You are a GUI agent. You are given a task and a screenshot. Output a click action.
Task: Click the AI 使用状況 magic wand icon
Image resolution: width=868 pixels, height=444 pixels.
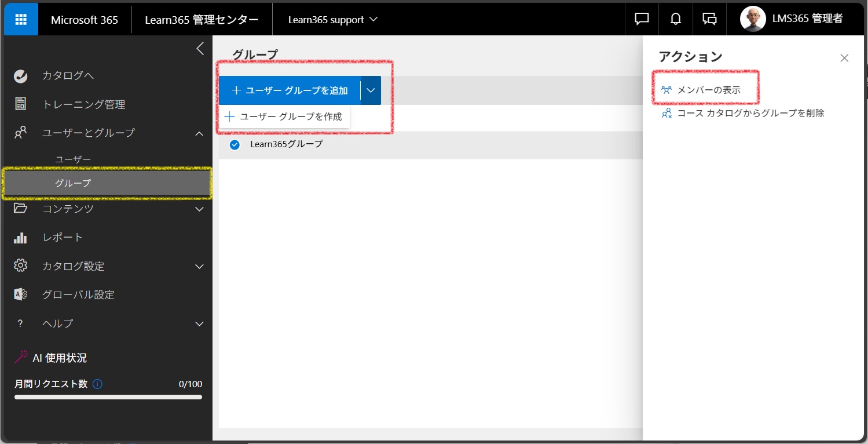pyautogui.click(x=21, y=358)
